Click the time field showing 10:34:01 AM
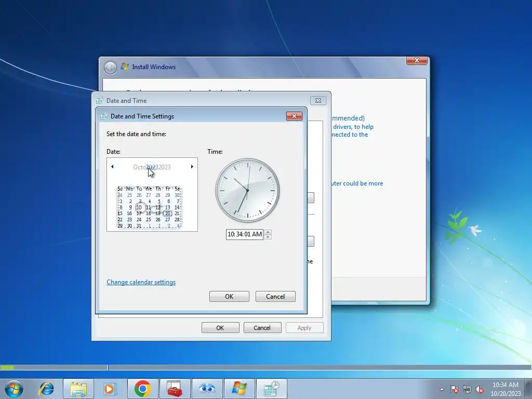The width and height of the screenshot is (532, 399). tap(245, 234)
